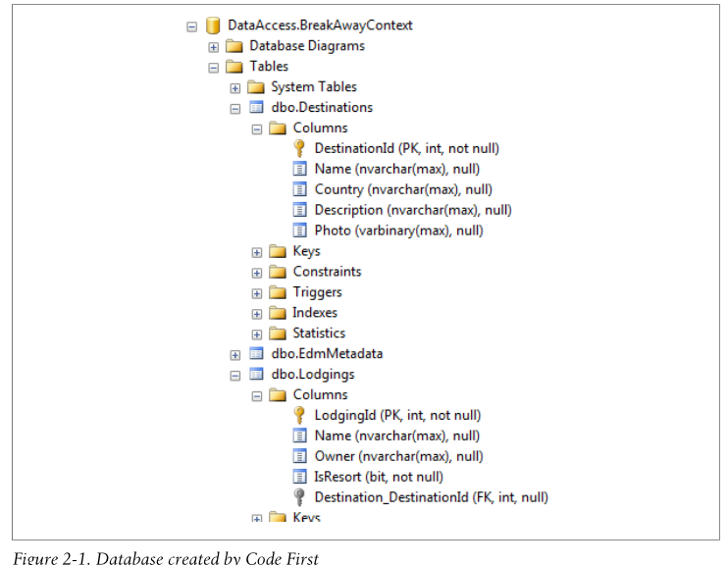
Task: Click column icon beside IsResort
Action: click(x=300, y=477)
